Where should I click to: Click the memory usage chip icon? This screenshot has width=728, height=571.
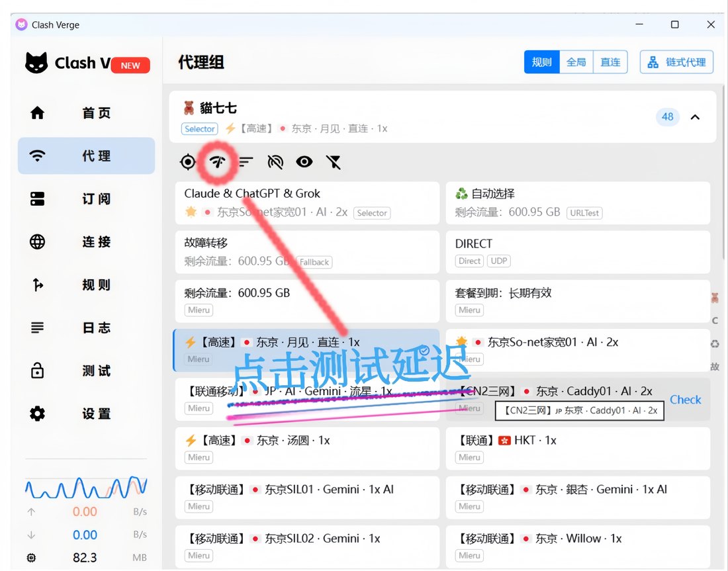pyautogui.click(x=31, y=558)
